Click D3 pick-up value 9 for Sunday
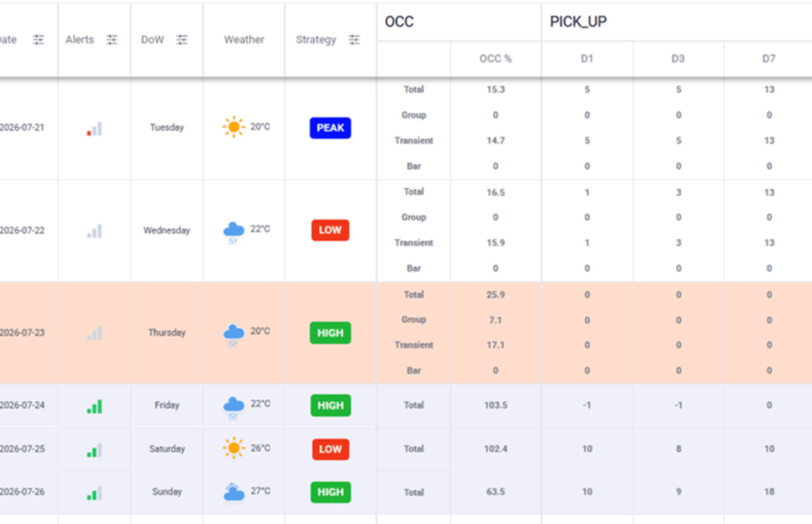The width and height of the screenshot is (812, 524). tap(679, 492)
